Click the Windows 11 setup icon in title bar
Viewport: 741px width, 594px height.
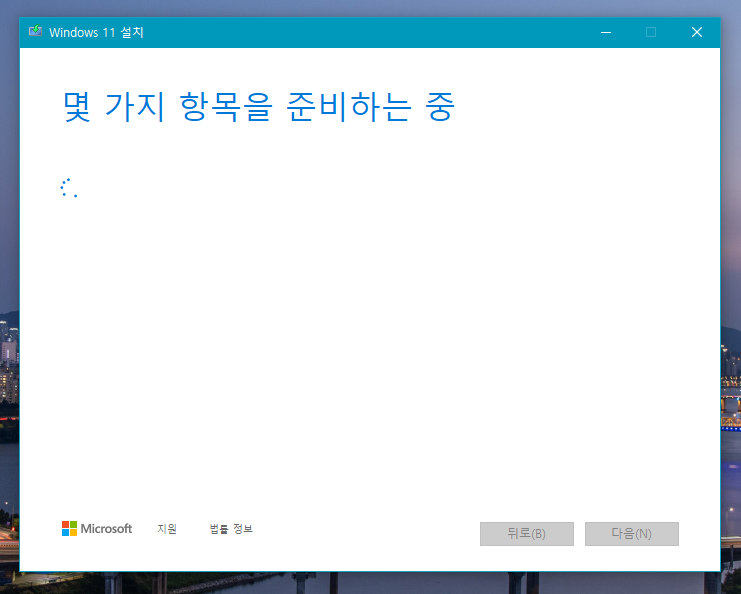pyautogui.click(x=35, y=31)
